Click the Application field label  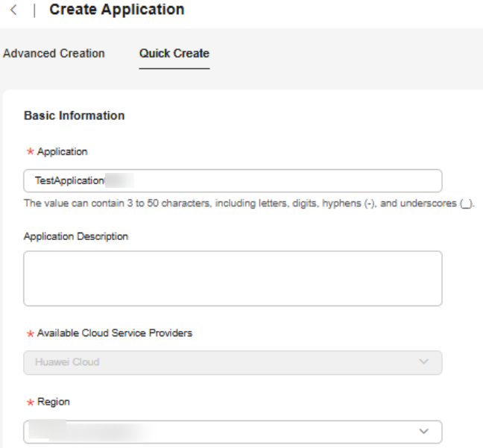coord(62,151)
